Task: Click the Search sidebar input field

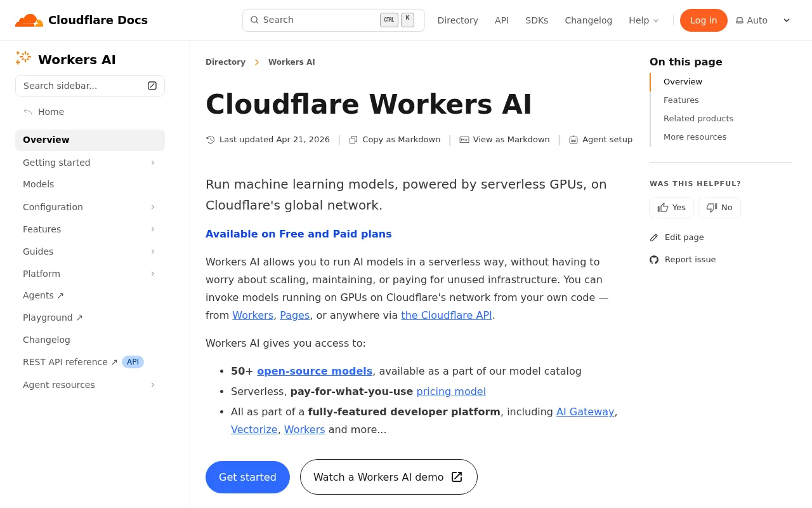Action: (x=90, y=86)
